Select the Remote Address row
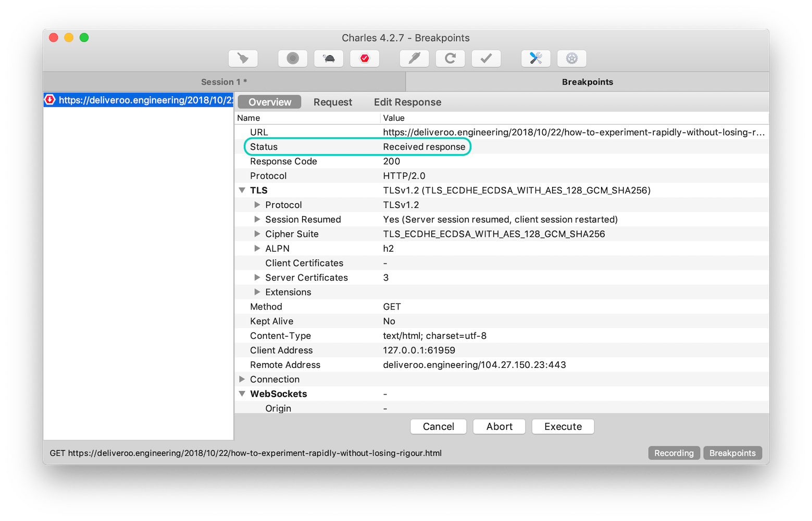 click(x=502, y=365)
